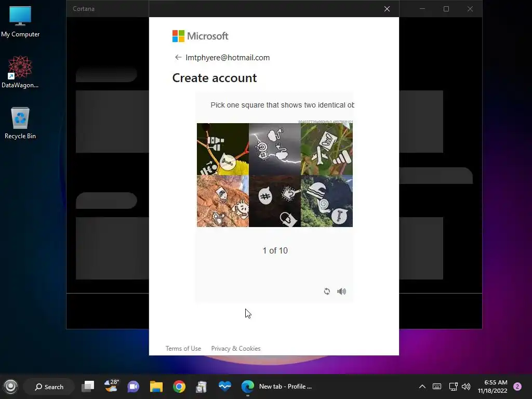The image size is (532, 399).
Task: Launch Google Chrome from the taskbar
Action: pyautogui.click(x=179, y=387)
